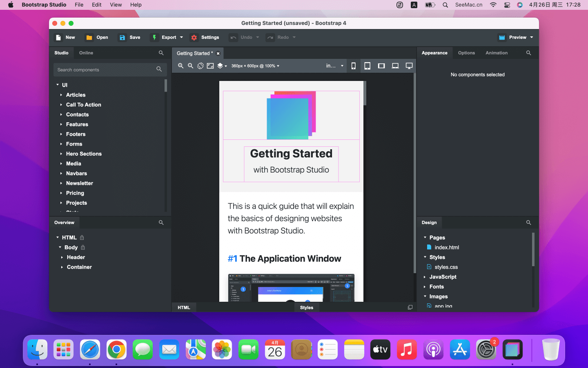Open Preview dropdown arrow
Screen dimensions: 588x368
click(532, 37)
